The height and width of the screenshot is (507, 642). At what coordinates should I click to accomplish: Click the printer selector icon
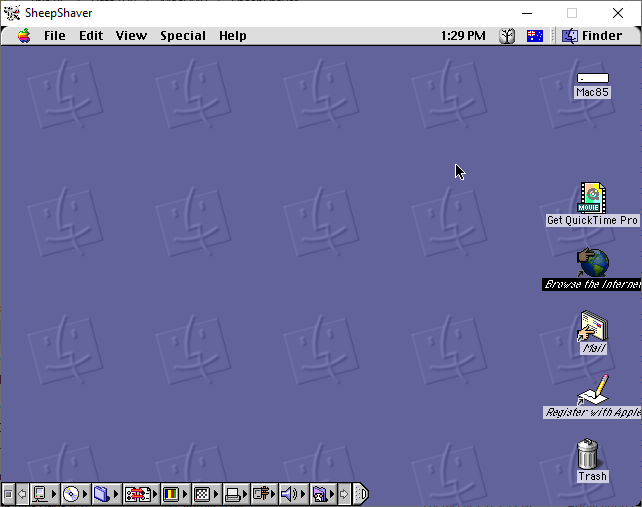[233, 494]
